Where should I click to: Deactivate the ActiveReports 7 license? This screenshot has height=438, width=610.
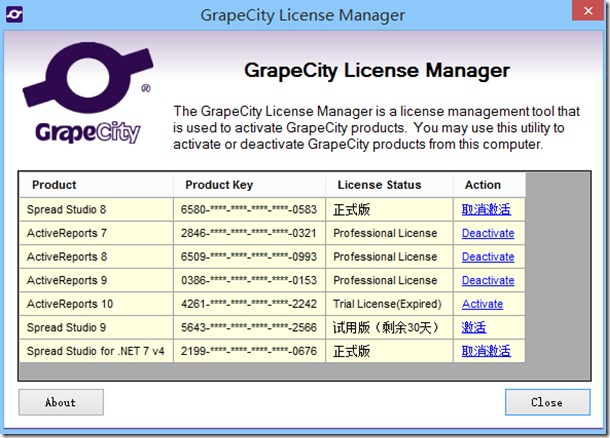(488, 233)
